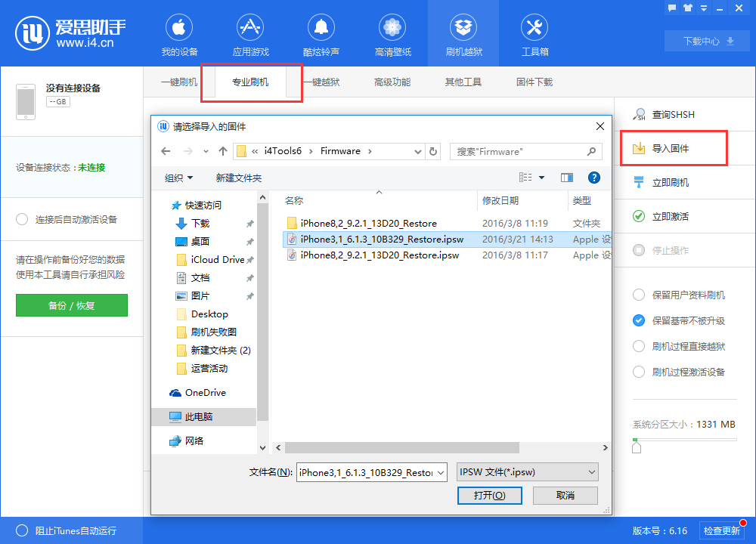Open the 酷炫铃声 (Ringtones) section
Image resolution: width=756 pixels, height=544 pixels.
click(321, 34)
